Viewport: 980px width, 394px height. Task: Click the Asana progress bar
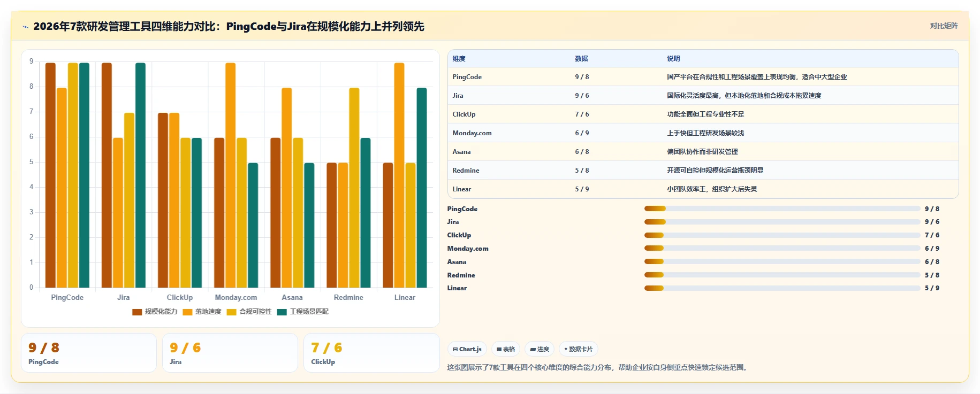click(782, 261)
